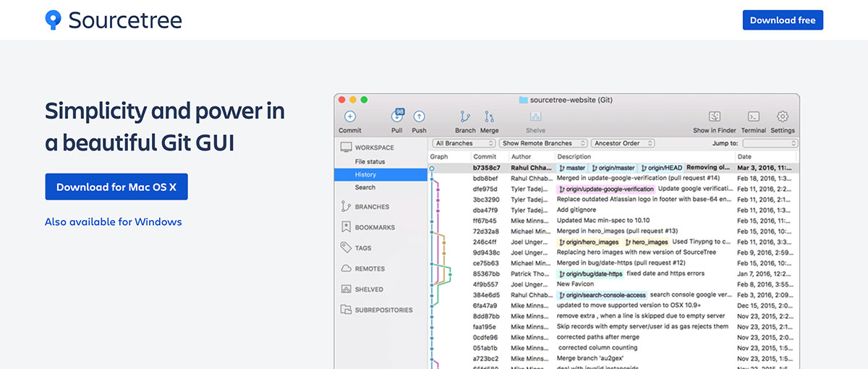Open the All Branches dropdown
Screen dimensions: 868x369
click(464, 143)
